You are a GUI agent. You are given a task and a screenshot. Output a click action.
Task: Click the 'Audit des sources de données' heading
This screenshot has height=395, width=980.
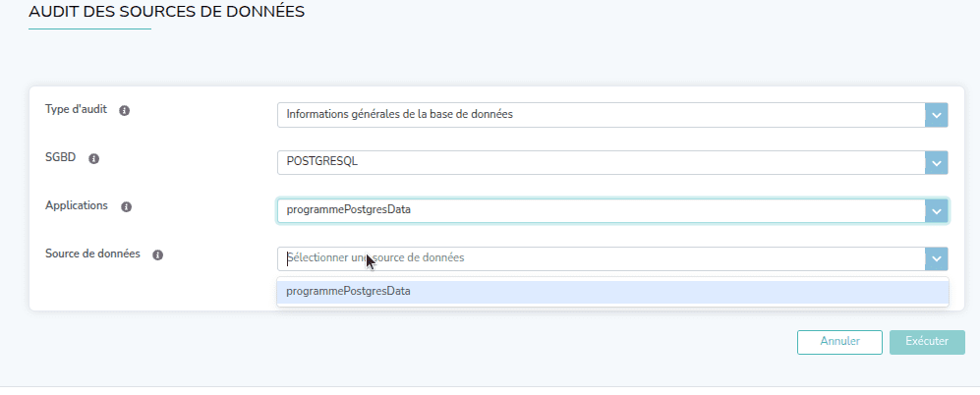tap(166, 13)
